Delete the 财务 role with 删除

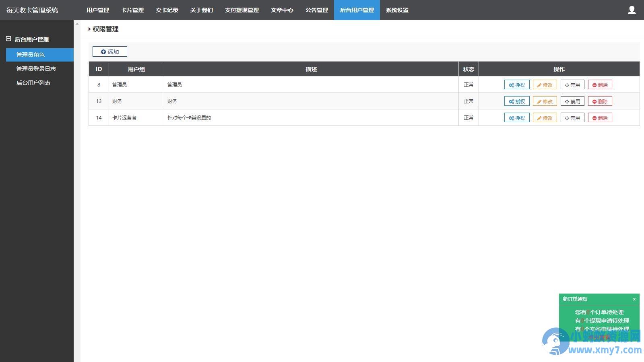[600, 101]
